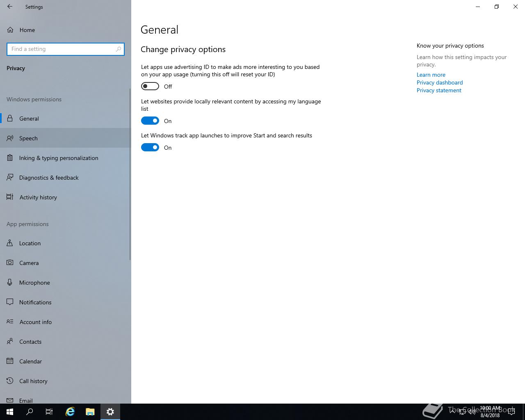Image resolution: width=525 pixels, height=420 pixels.
Task: Click the Camera icon
Action: (x=10, y=263)
